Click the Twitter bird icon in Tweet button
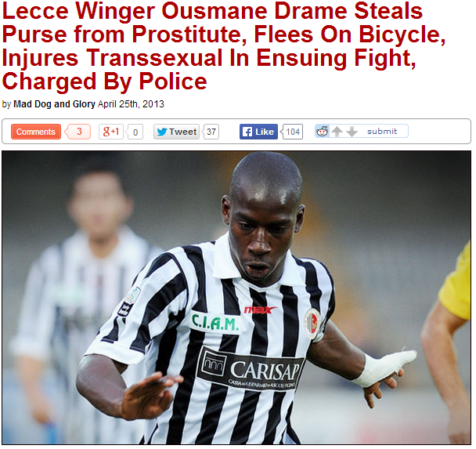476x449 pixels. [x=162, y=132]
